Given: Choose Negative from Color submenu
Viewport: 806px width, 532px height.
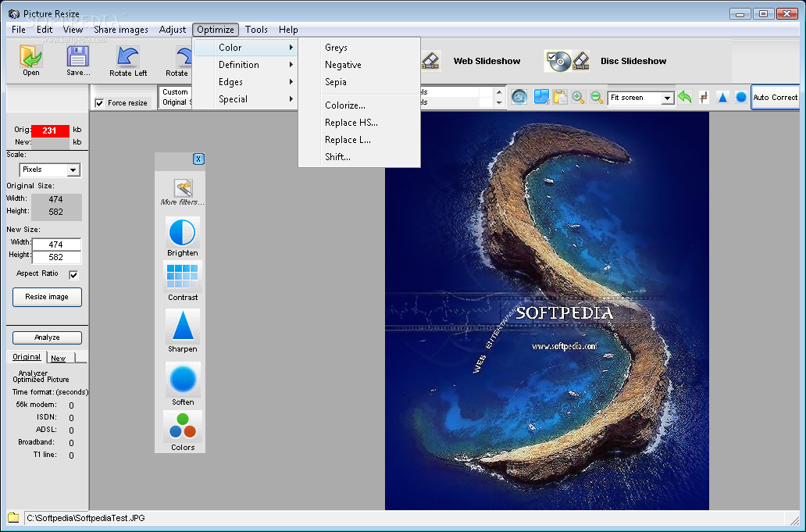Looking at the screenshot, I should 359,65.
